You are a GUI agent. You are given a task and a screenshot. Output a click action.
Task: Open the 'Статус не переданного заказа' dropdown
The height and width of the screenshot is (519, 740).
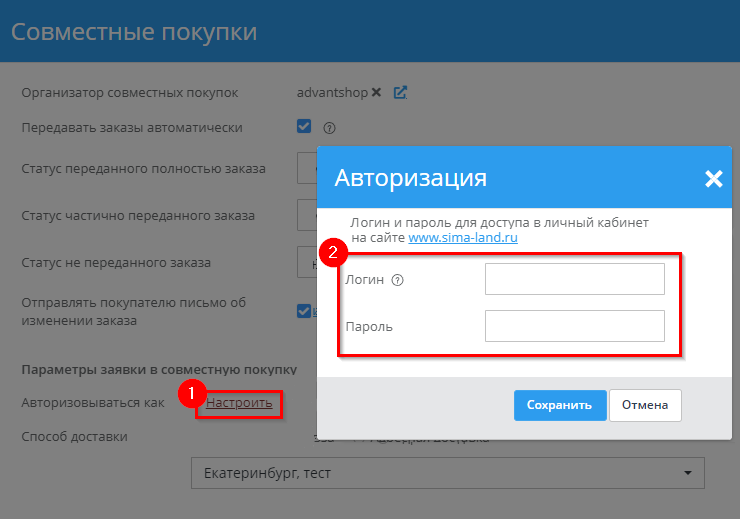pos(307,263)
